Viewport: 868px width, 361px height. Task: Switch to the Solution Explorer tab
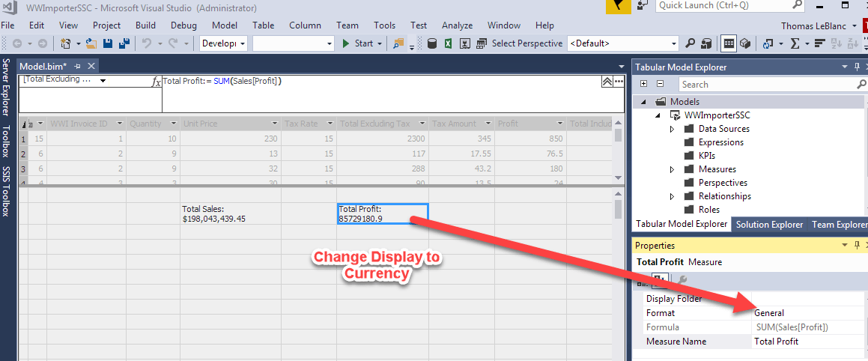tap(769, 224)
